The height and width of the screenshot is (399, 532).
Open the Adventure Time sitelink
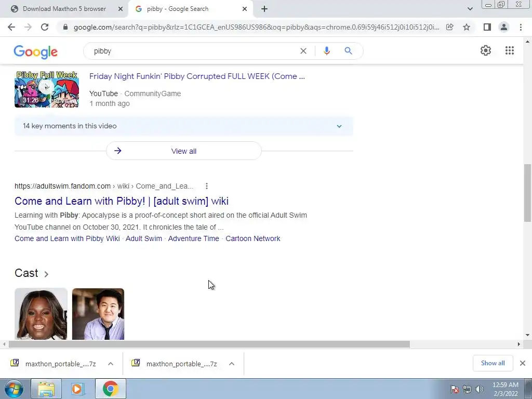pyautogui.click(x=193, y=238)
